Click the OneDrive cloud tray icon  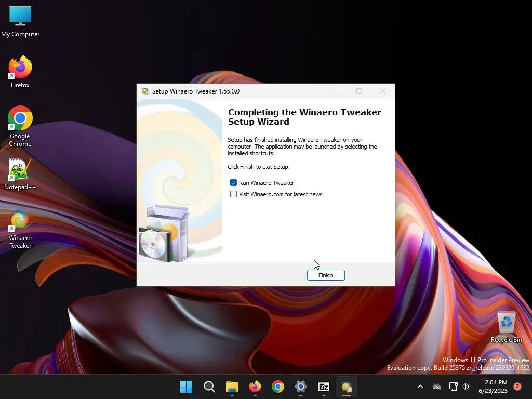(x=437, y=387)
